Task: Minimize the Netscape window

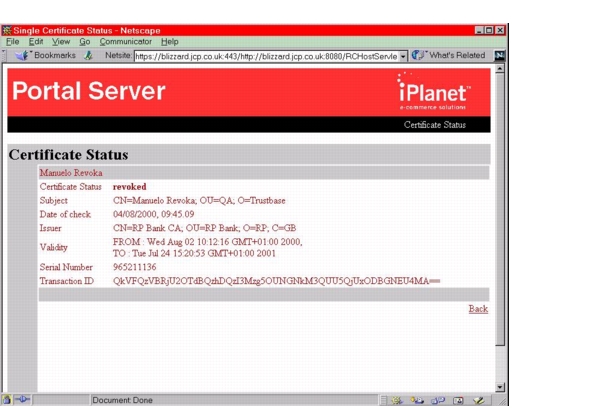Action: [x=479, y=30]
